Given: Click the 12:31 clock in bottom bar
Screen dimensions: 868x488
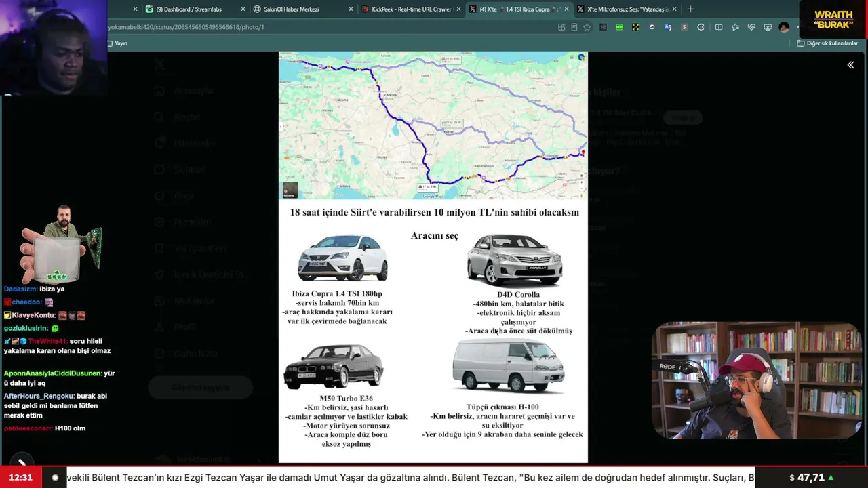Looking at the screenshot, I should pyautogui.click(x=20, y=477).
